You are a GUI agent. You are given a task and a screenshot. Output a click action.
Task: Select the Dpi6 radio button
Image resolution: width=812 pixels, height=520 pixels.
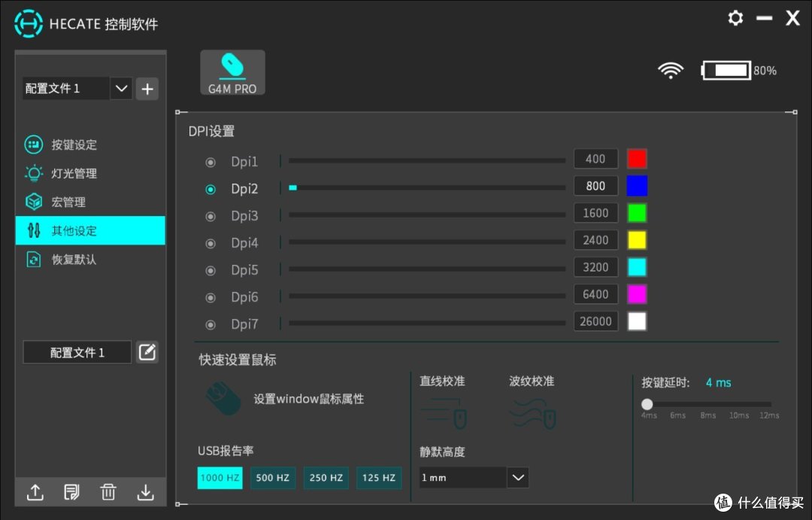tap(211, 297)
